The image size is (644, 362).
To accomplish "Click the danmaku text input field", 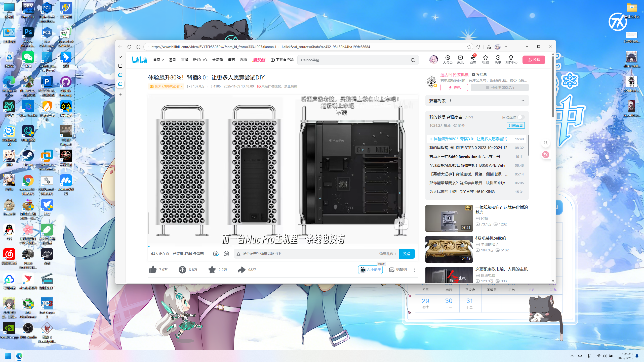I will pos(309,254).
